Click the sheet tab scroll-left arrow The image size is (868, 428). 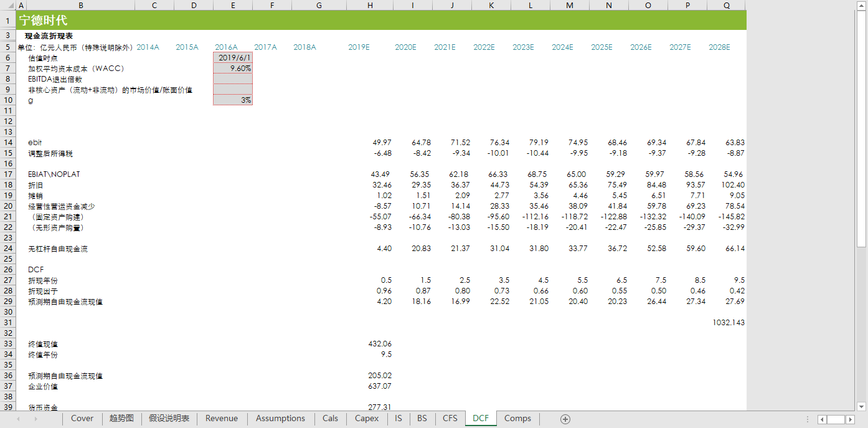pos(17,419)
